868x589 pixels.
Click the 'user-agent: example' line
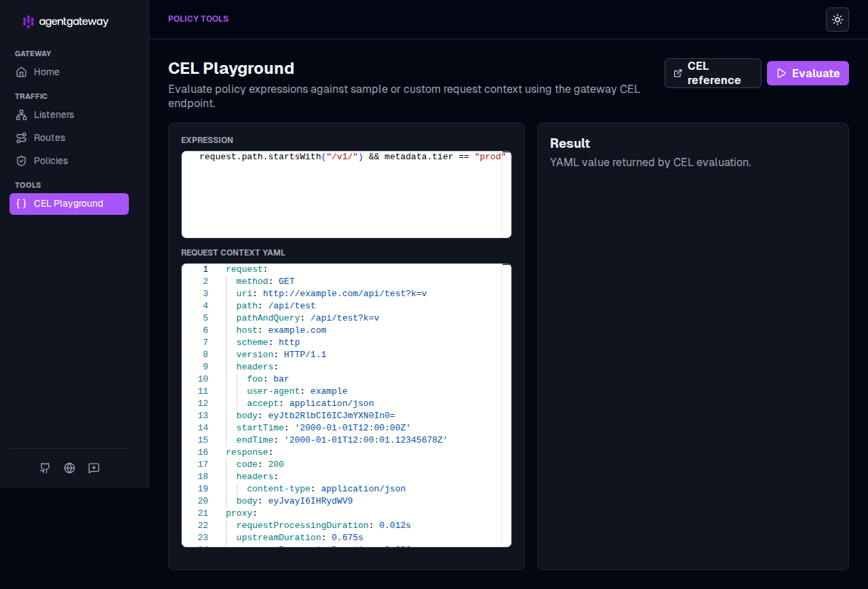pos(297,391)
